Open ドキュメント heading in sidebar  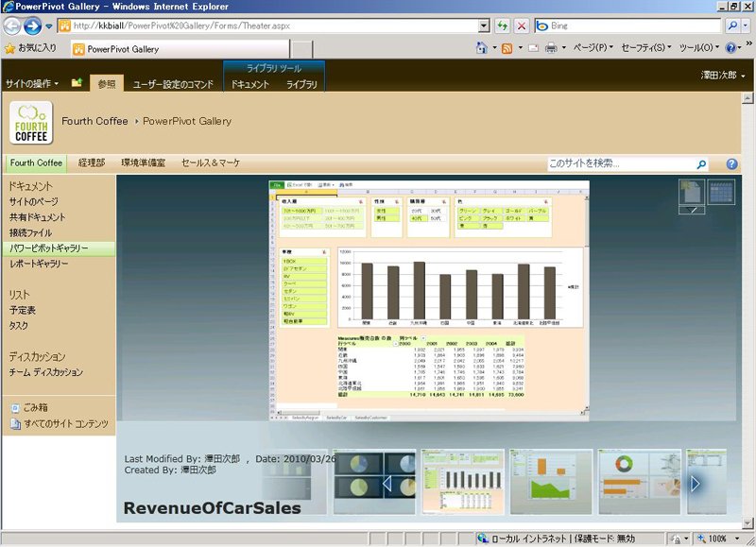tap(30, 186)
